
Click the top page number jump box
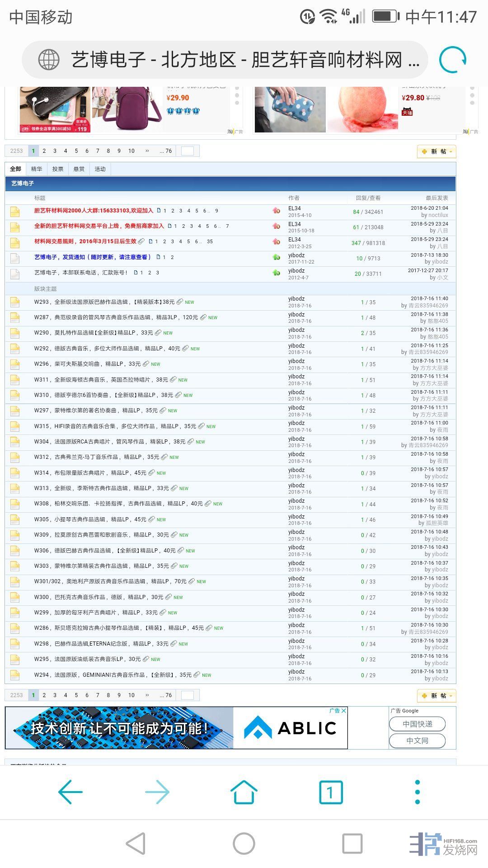187,151
